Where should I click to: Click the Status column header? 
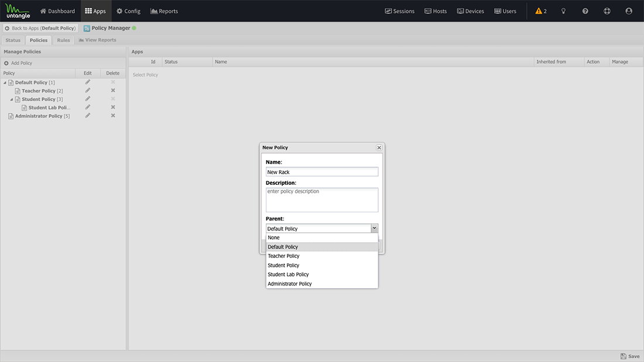187,62
